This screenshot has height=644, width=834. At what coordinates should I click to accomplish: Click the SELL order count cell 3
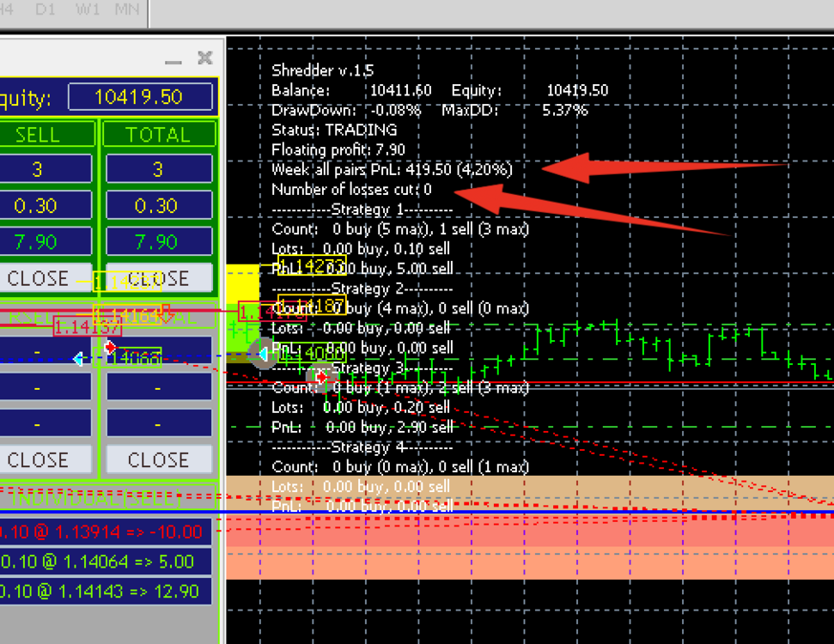[x=46, y=169]
